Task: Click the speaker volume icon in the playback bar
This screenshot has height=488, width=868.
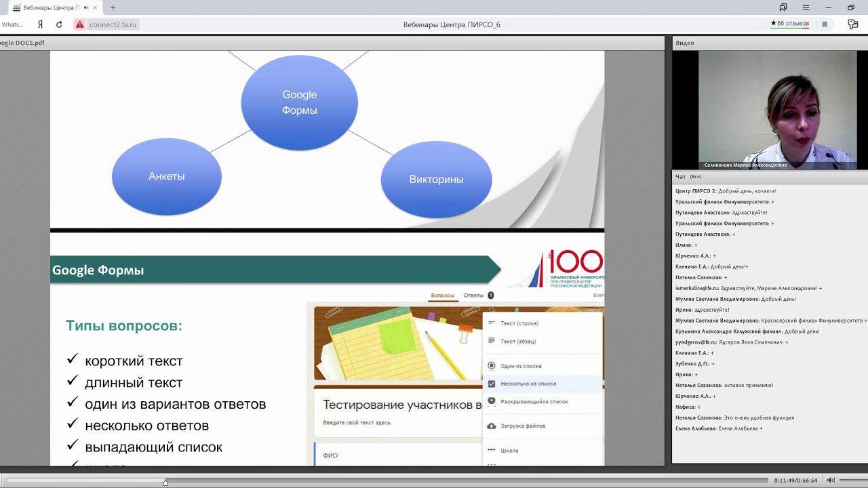Action: 831,481
